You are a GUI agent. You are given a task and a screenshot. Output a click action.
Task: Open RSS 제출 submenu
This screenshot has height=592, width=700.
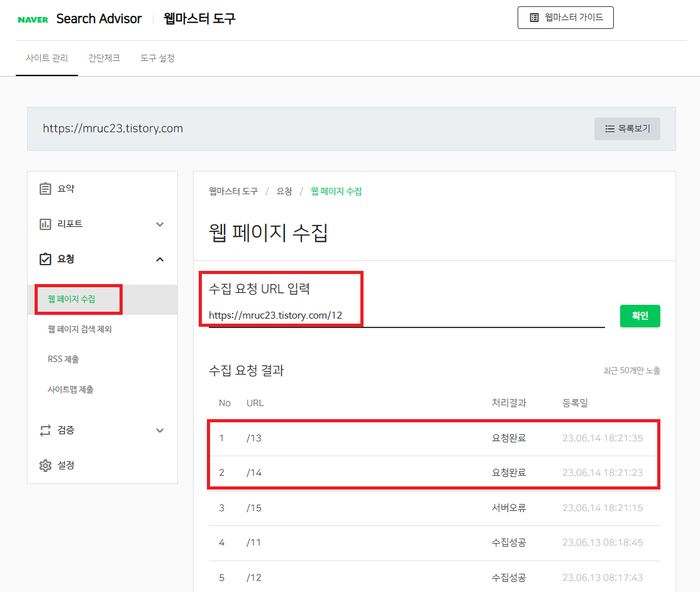pyautogui.click(x=63, y=359)
